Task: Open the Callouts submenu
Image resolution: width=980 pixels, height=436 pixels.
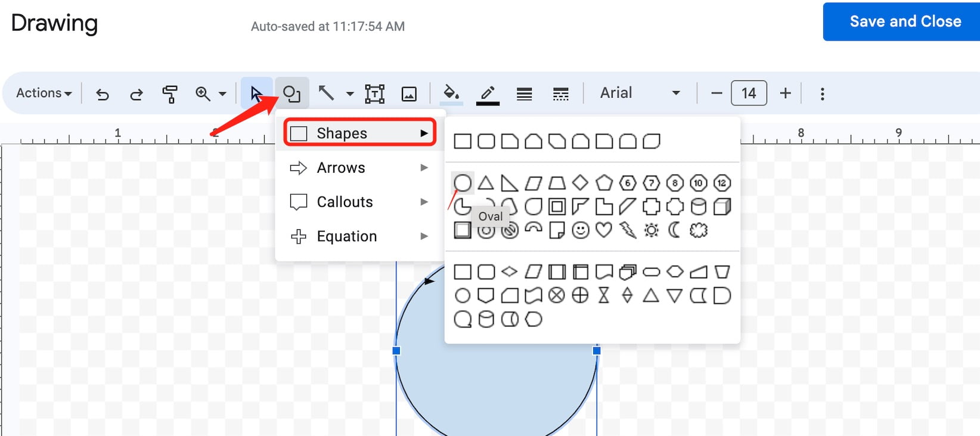Action: click(359, 202)
